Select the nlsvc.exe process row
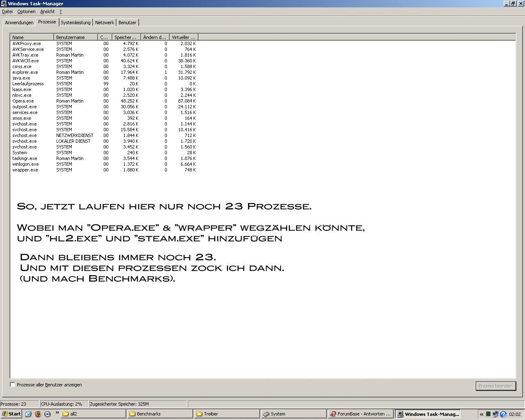This screenshot has width=525, height=420. (104, 95)
